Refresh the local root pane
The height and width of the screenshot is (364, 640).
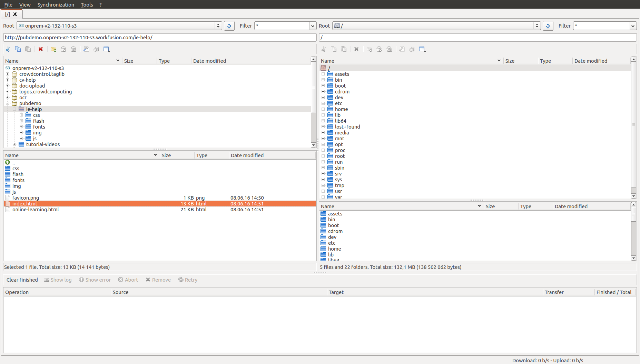[x=548, y=26]
